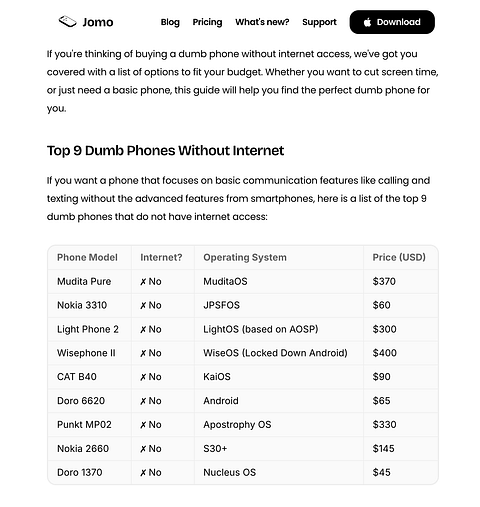Click the Top 9 Dumb Phones heading
The width and height of the screenshot is (480, 507).
point(165,150)
